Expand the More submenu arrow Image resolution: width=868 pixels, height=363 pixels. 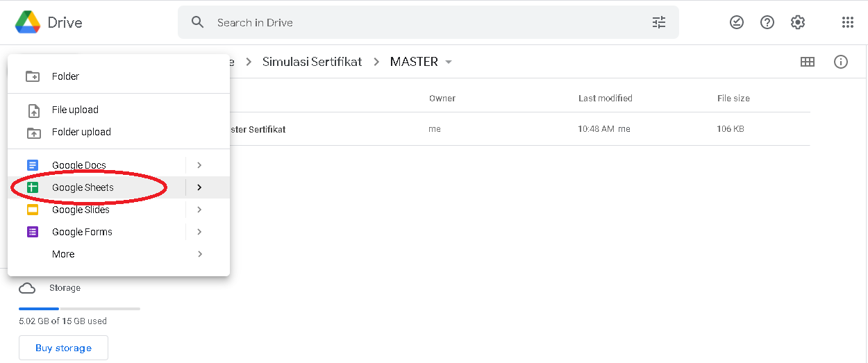(199, 254)
